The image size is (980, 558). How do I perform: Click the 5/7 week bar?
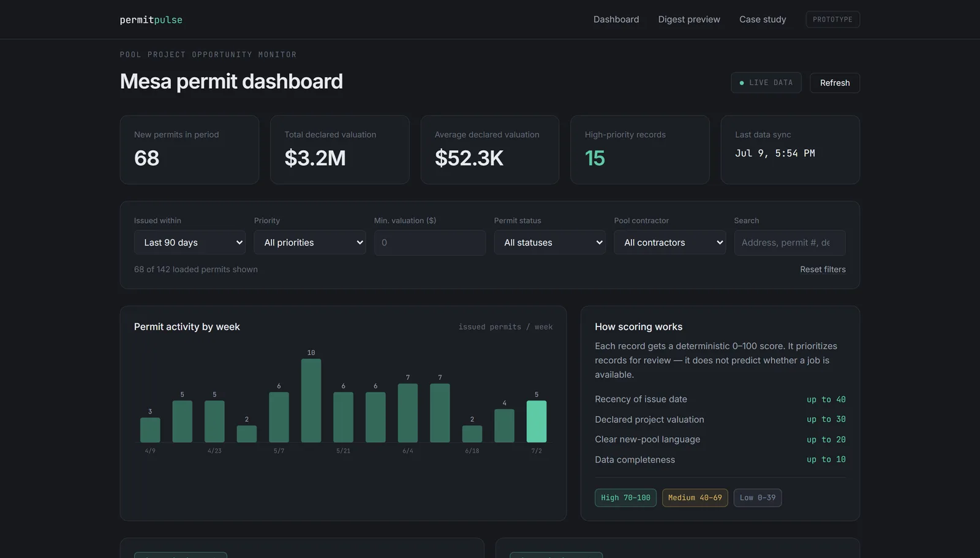(x=279, y=417)
